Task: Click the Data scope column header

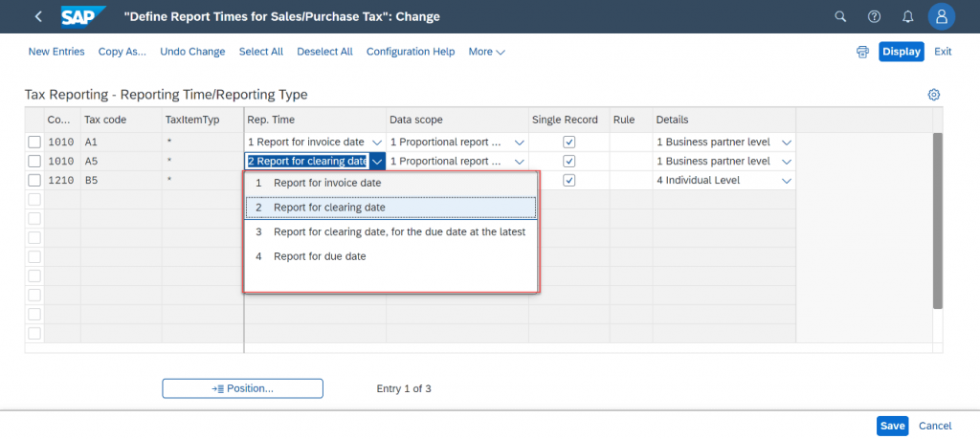Action: 457,120
